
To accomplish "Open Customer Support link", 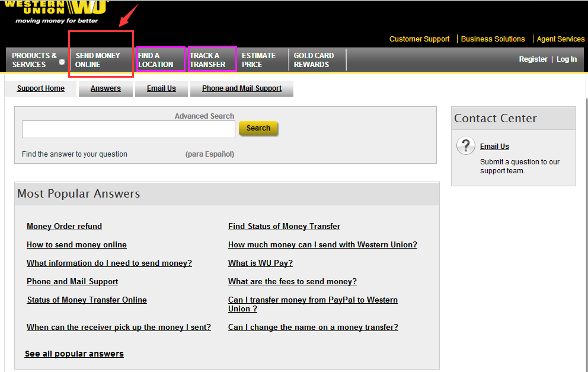I will (419, 39).
